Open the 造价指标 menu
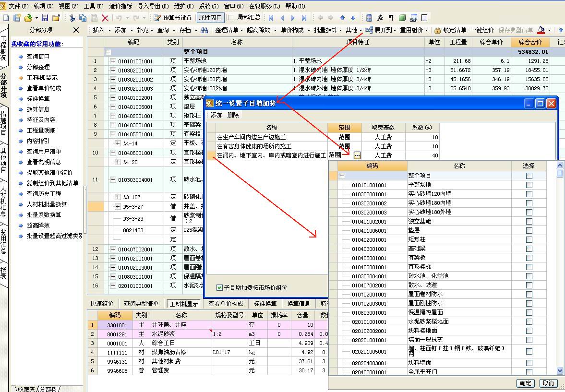The width and height of the screenshot is (565, 392). click(x=120, y=6)
